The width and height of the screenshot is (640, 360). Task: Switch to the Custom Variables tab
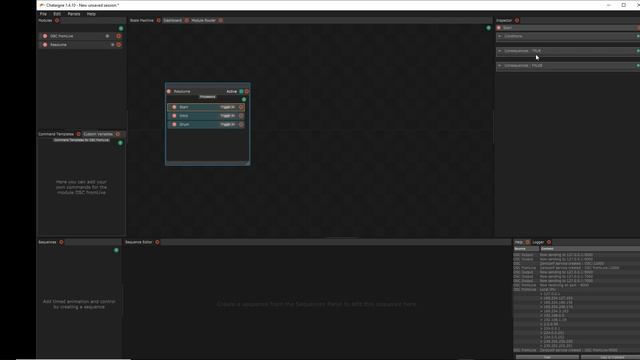tap(98, 134)
